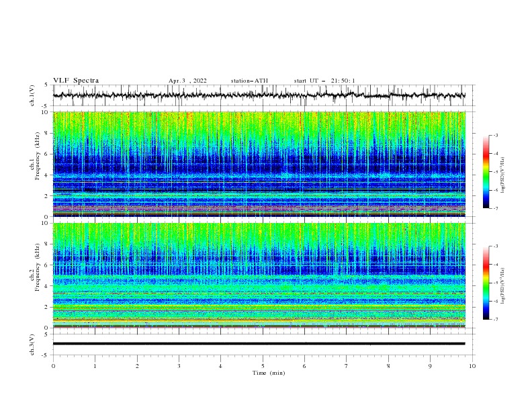Click the ch.1 PSD color scale bar
Screen dimensions: 532x411
pyautogui.click(x=486, y=172)
